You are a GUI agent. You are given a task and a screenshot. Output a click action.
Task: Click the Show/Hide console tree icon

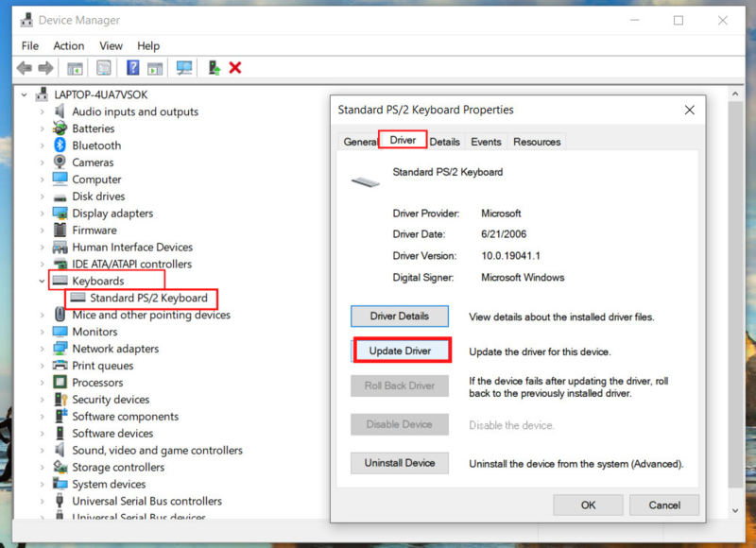(75, 68)
